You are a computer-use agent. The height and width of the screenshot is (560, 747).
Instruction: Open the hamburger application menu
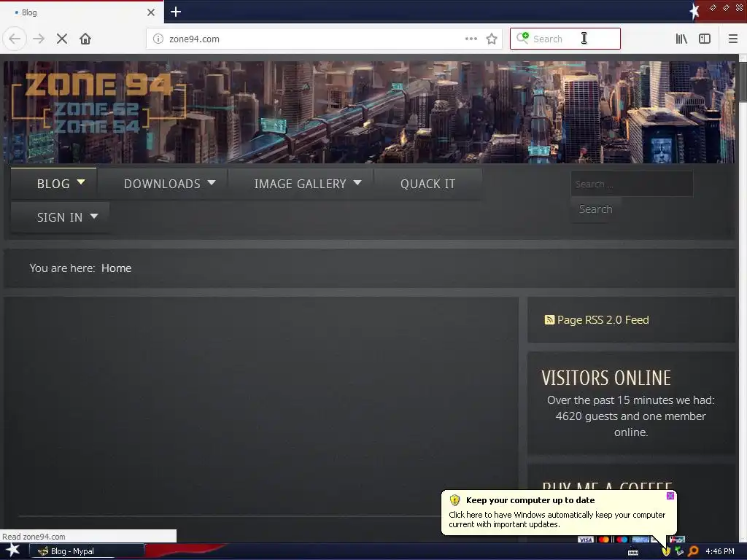coord(732,39)
